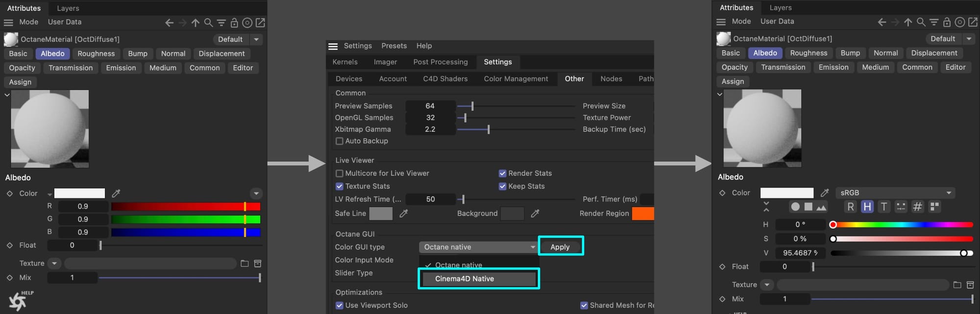This screenshot has width=980, height=314.
Task: Open Presets menu in Settings window
Action: click(x=394, y=46)
